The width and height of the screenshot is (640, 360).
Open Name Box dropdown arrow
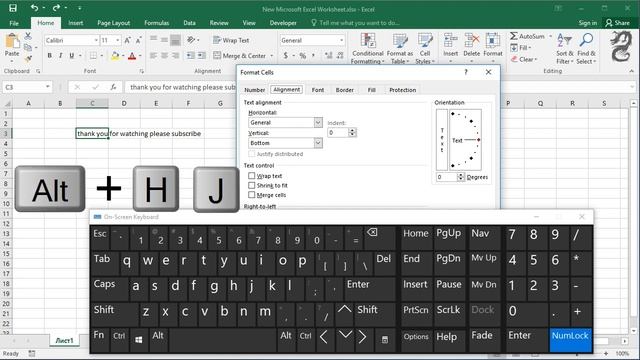[x=48, y=87]
